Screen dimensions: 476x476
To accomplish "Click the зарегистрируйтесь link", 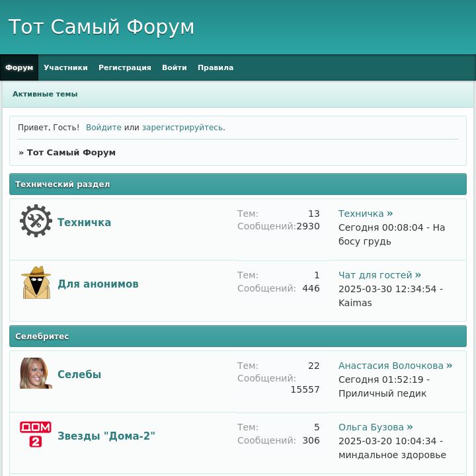I will (x=182, y=127).
